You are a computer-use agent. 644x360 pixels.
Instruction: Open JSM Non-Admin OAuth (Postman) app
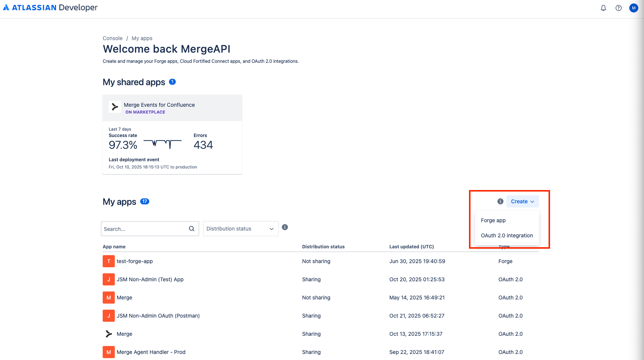point(158,316)
